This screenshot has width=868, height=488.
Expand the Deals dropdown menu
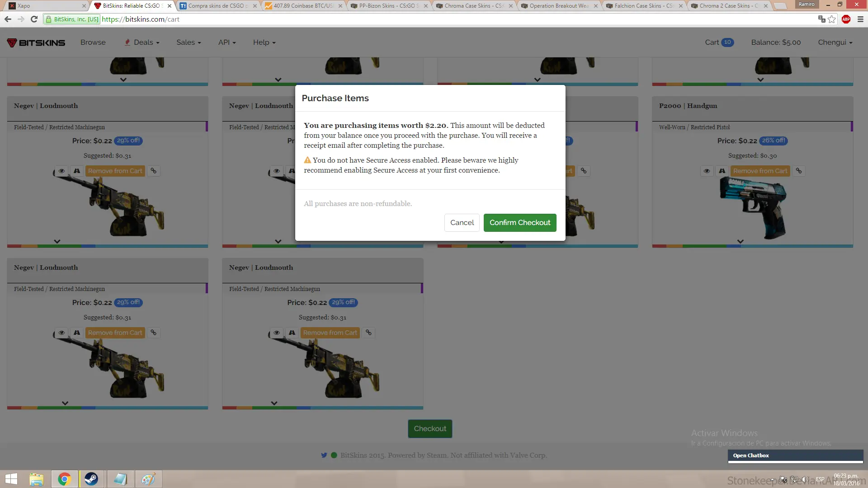coord(142,42)
